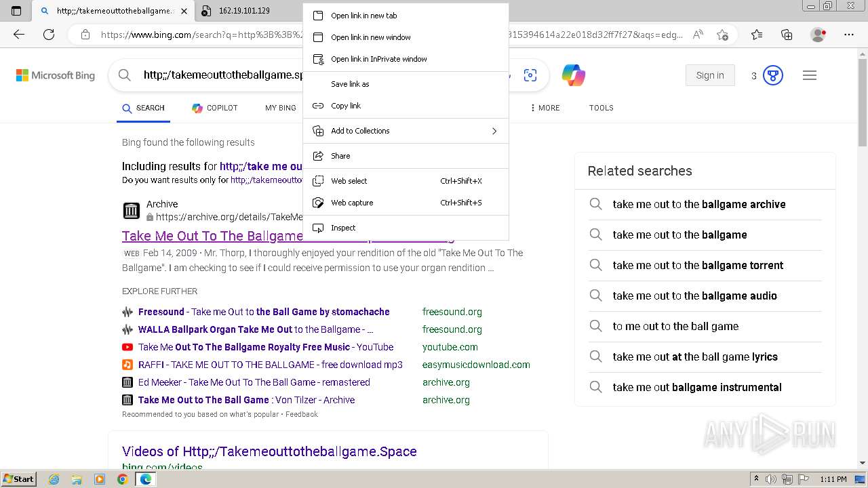Go to Microsoft Bing home logo
Viewport: 868px width, 488px height.
point(56,75)
